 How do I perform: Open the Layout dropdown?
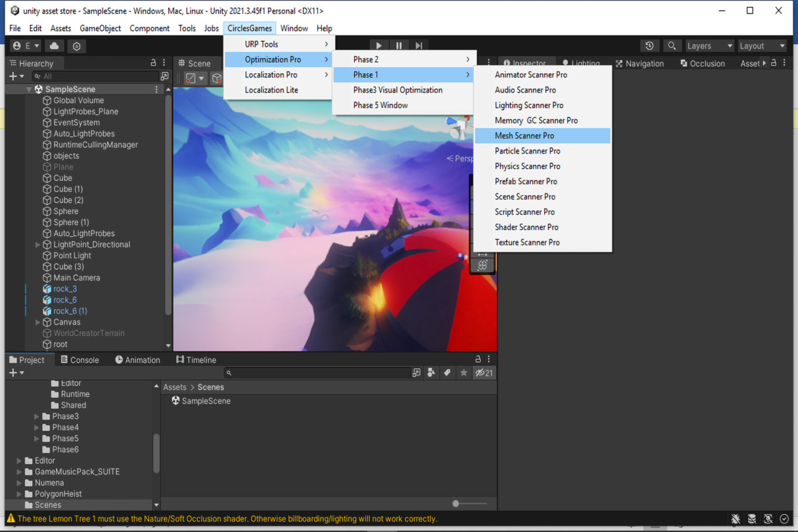(762, 46)
